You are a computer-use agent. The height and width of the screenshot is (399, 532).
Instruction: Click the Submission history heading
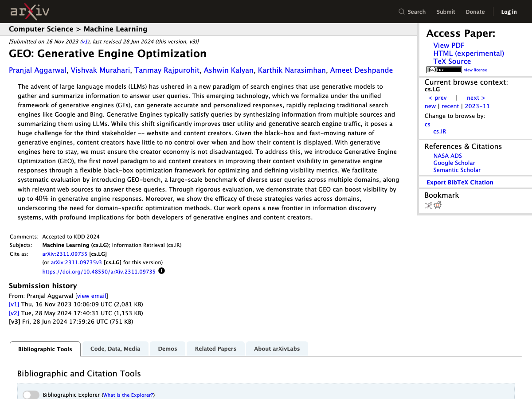[43, 286]
